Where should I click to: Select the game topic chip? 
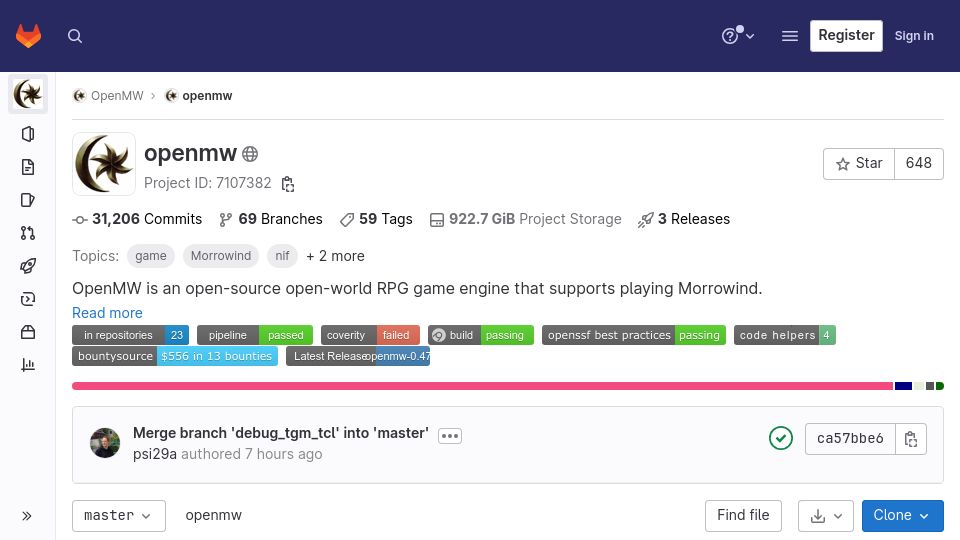click(151, 256)
